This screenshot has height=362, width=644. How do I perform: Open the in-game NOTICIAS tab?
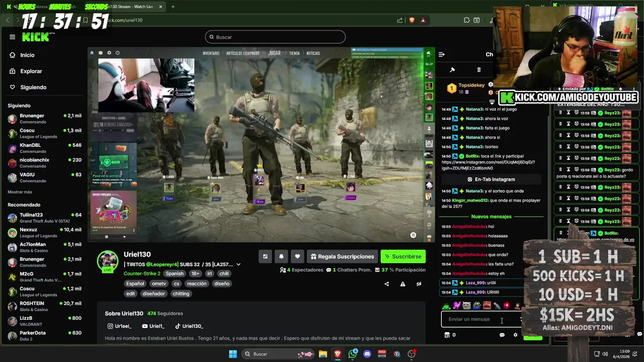[x=313, y=53]
